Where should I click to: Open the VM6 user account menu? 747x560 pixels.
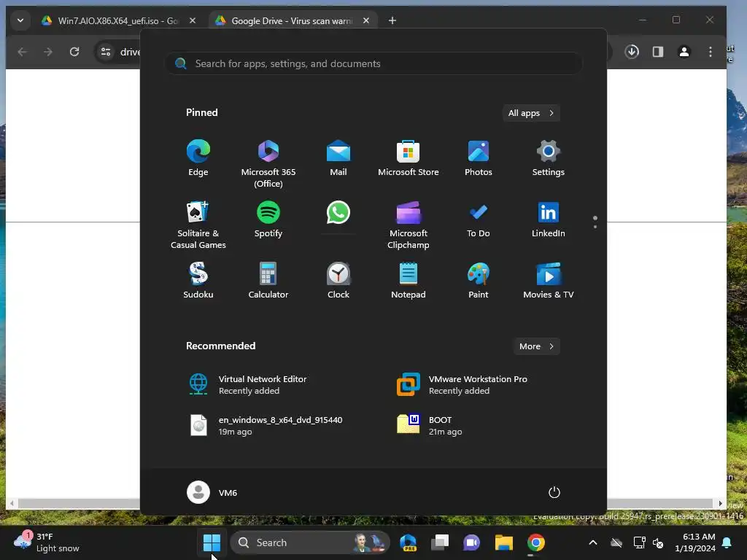(x=212, y=492)
